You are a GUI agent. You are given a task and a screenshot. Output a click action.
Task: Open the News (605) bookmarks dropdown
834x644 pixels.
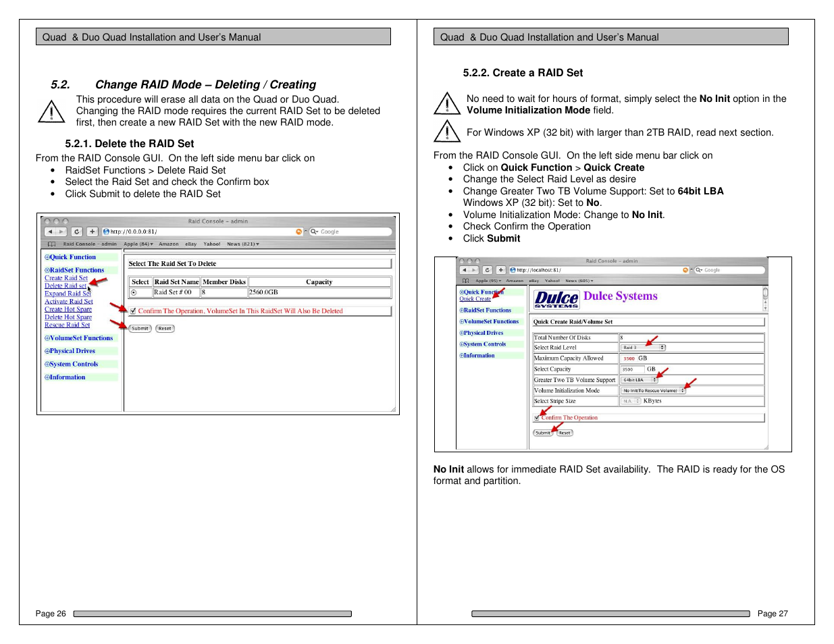[579, 281]
